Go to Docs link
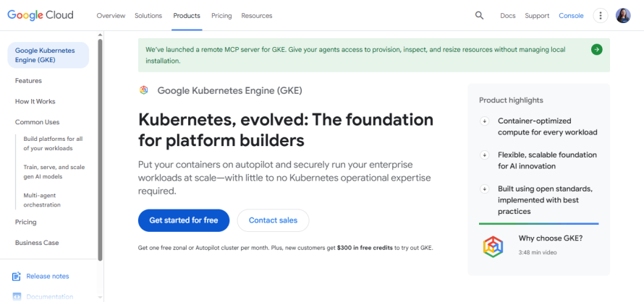Screen dimensions: 644x302 tap(508, 16)
